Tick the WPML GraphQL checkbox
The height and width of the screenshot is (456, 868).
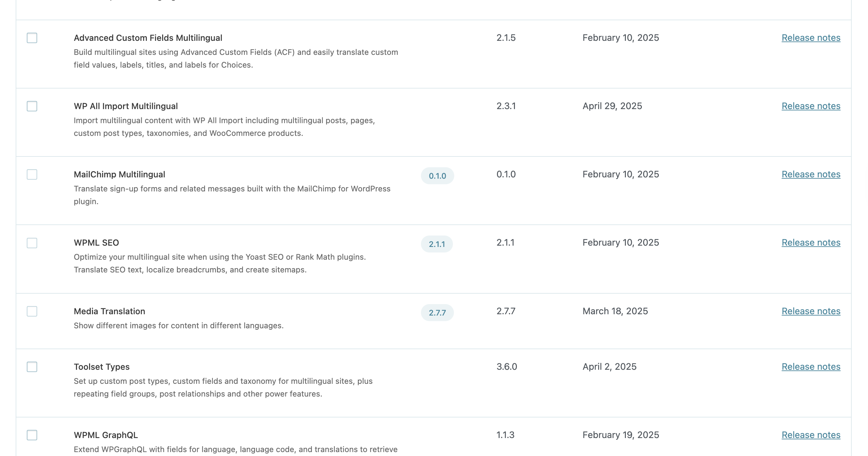point(32,435)
